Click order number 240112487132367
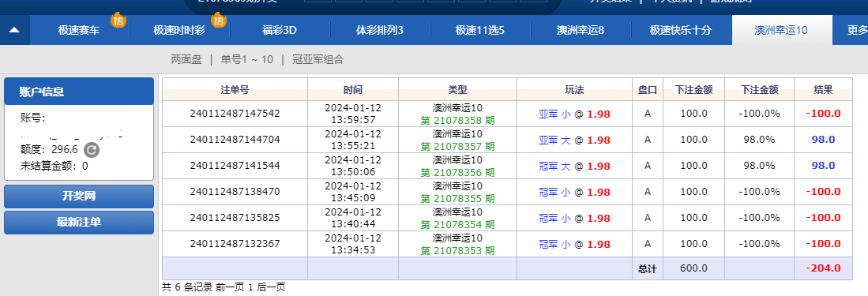 [x=235, y=243]
